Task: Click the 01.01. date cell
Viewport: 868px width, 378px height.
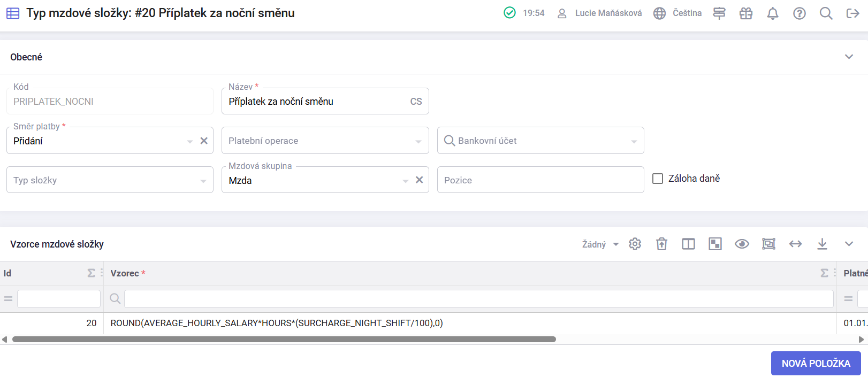Action: point(853,323)
